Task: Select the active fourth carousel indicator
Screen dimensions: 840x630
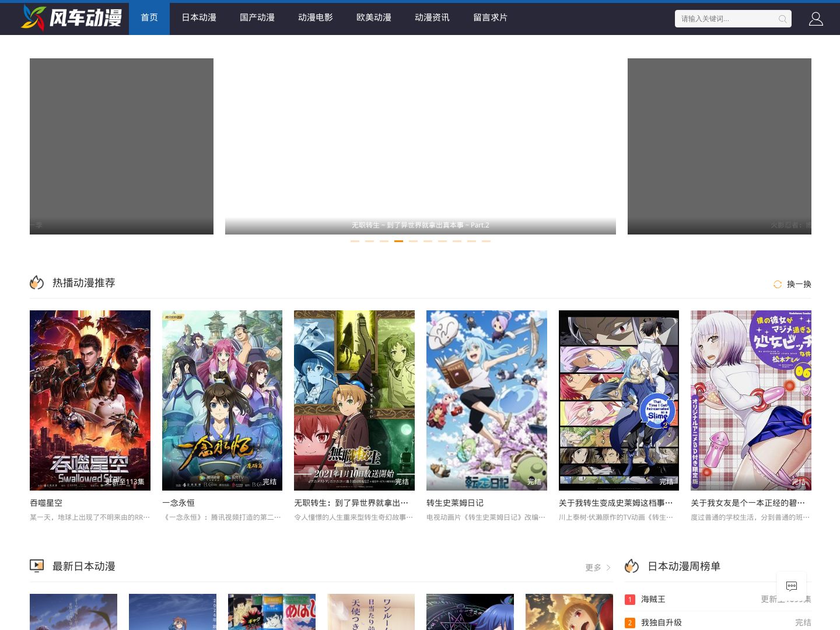Action: point(398,241)
